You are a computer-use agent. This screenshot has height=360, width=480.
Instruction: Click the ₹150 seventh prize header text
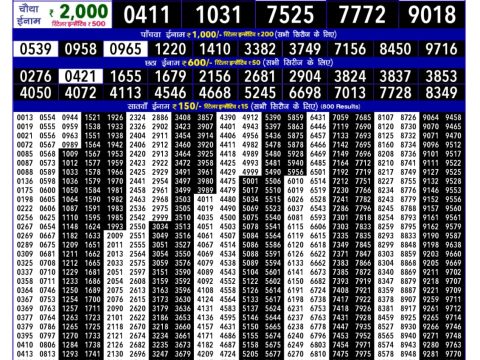coord(244,106)
